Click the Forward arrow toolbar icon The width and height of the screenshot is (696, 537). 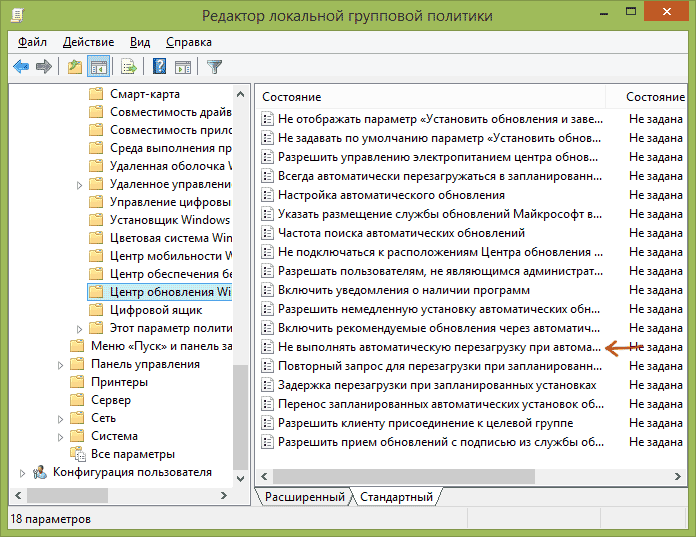point(44,67)
